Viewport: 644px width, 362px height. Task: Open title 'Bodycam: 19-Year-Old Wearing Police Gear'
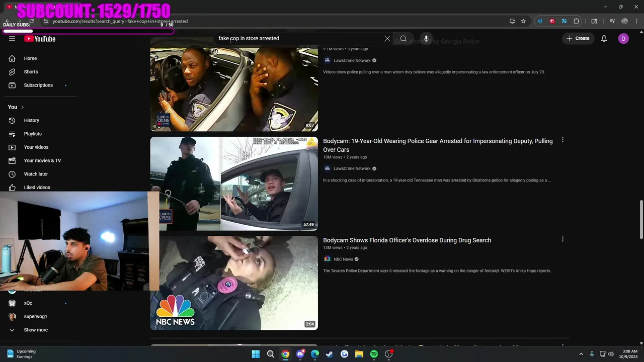[x=438, y=145]
